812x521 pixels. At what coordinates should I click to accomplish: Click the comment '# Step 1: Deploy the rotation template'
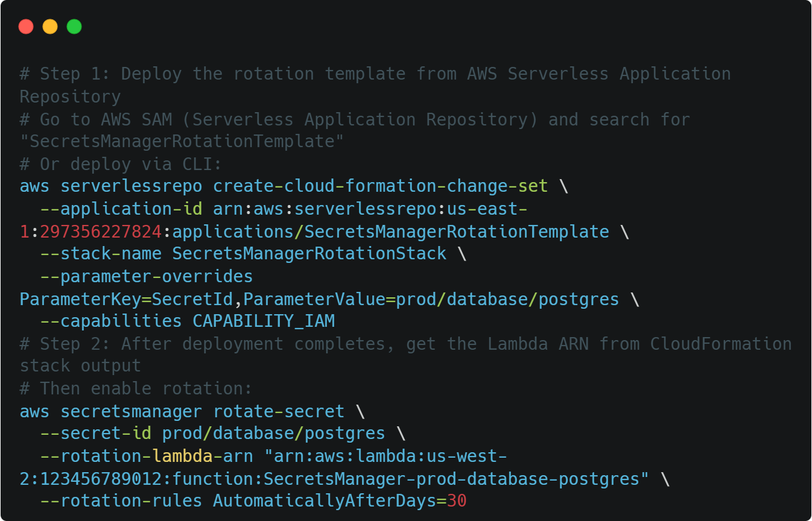[x=212, y=74]
